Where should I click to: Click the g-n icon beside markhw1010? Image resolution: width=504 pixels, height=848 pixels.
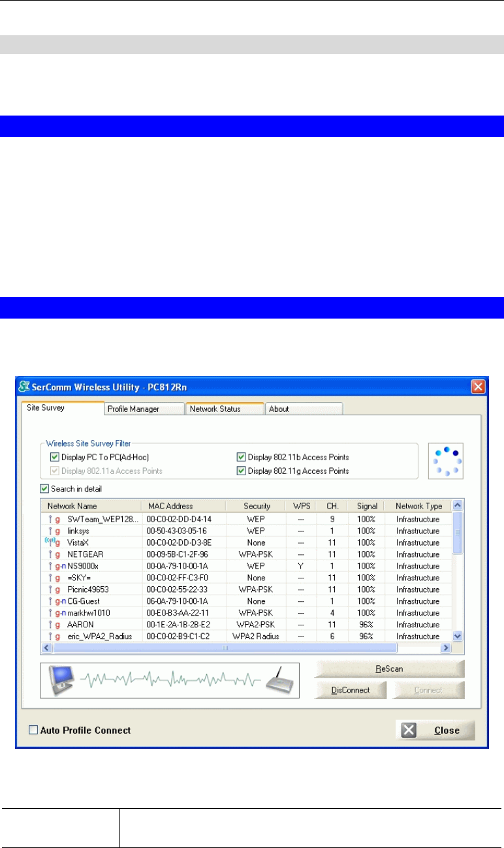60,612
